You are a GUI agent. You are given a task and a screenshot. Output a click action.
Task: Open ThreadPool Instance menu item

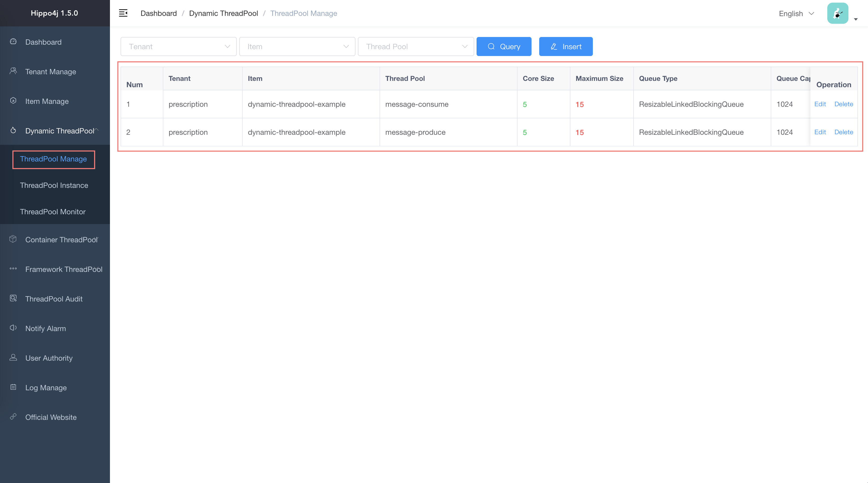pos(54,185)
